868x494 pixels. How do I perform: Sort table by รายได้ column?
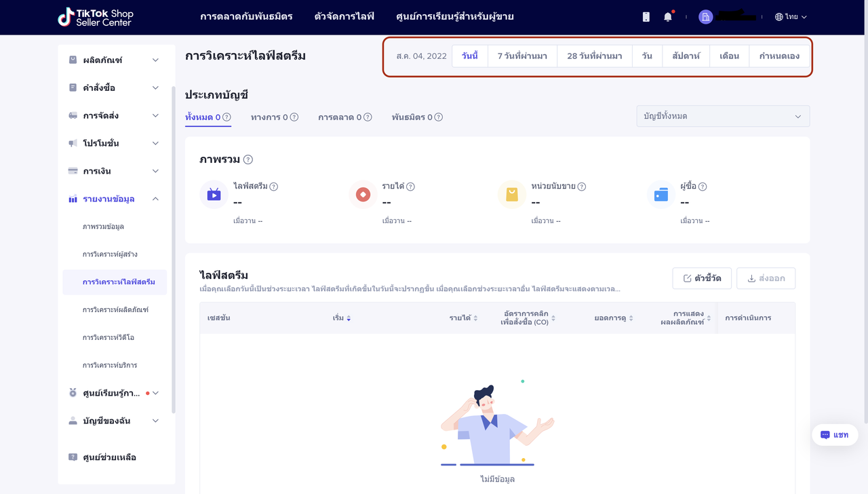point(463,318)
